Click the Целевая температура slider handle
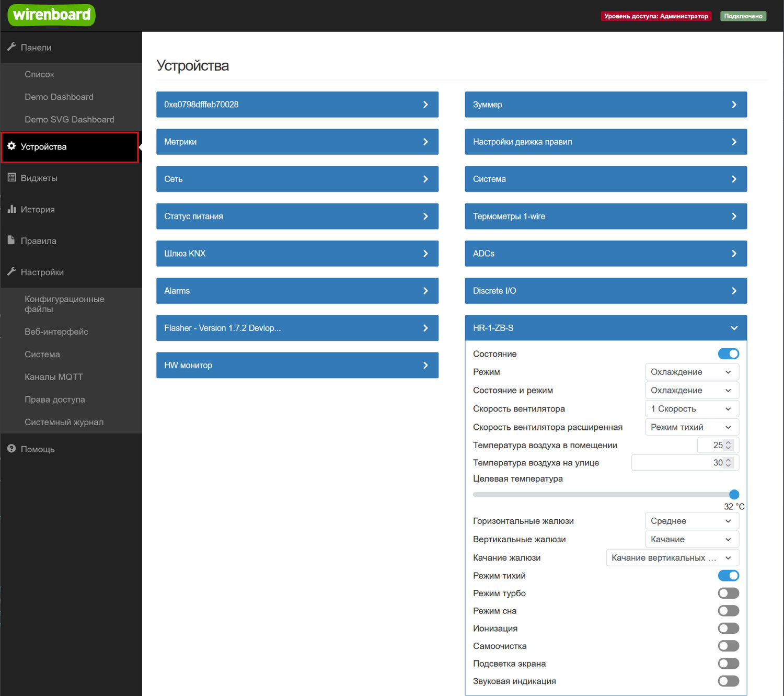Image resolution: width=784 pixels, height=696 pixels. pos(734,495)
